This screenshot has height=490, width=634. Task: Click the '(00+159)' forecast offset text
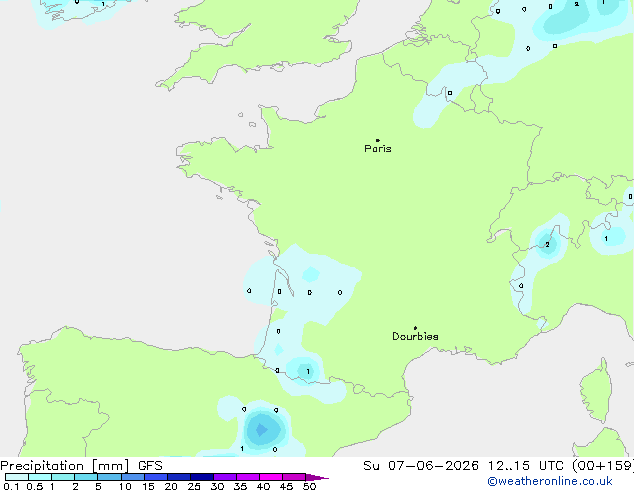click(x=603, y=466)
